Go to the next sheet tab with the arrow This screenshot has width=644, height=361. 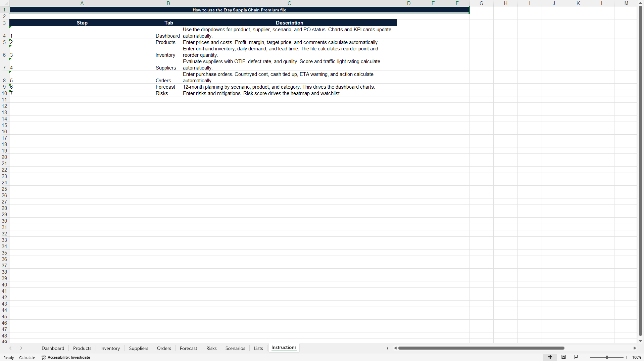pos(21,348)
